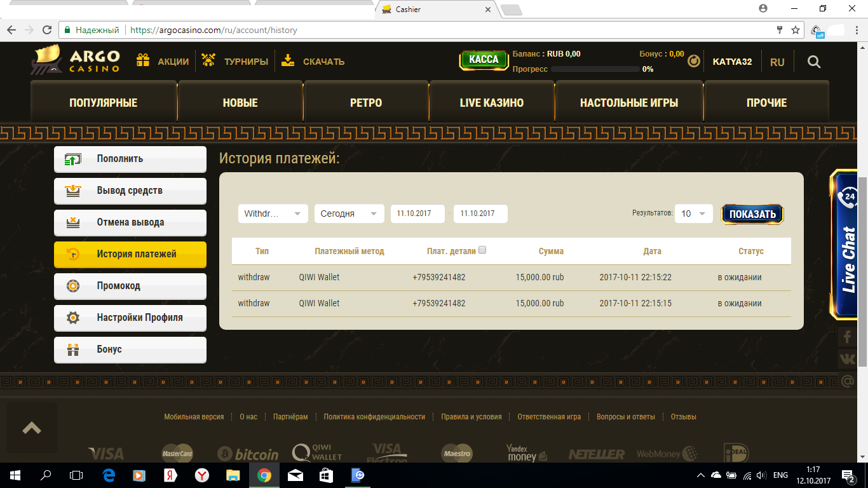Open the Windows Store taskbar icon
The width and height of the screenshot is (868, 488).
click(326, 475)
